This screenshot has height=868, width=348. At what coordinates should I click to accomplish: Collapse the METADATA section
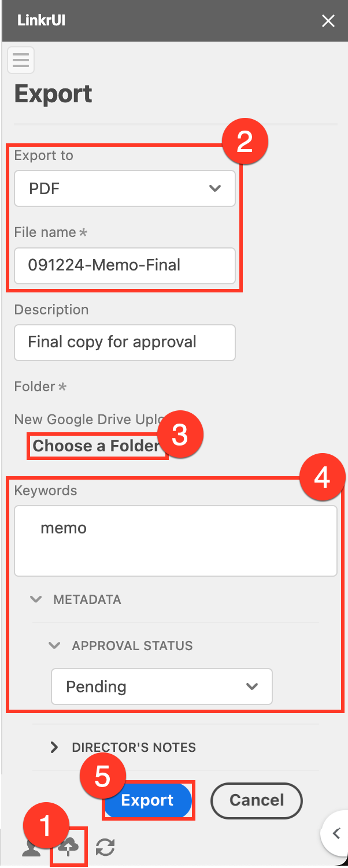(36, 599)
